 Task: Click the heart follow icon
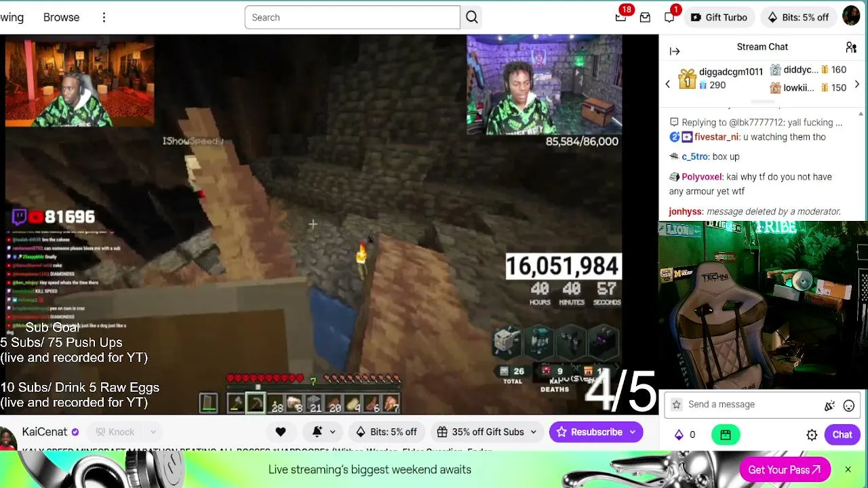tap(281, 432)
